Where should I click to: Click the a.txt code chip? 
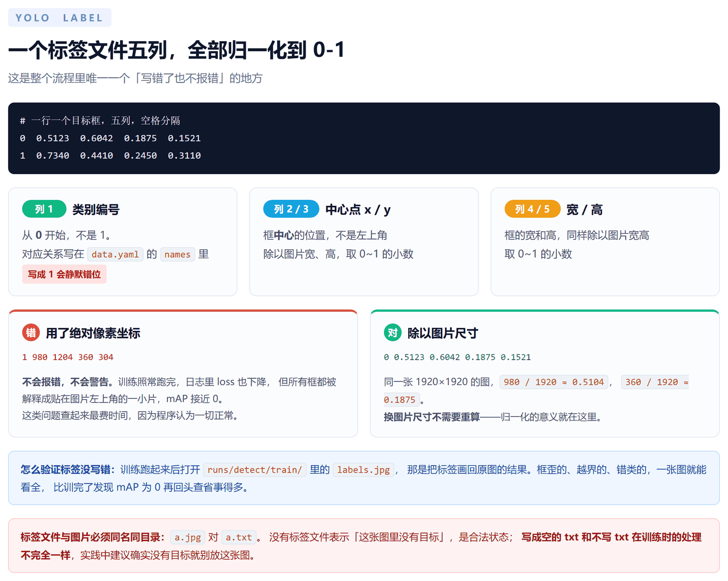239,537
